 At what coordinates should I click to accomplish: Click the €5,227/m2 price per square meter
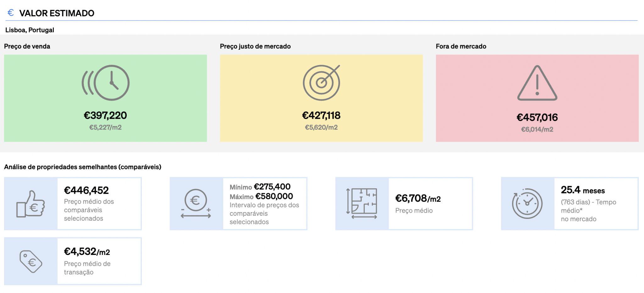pos(105,128)
